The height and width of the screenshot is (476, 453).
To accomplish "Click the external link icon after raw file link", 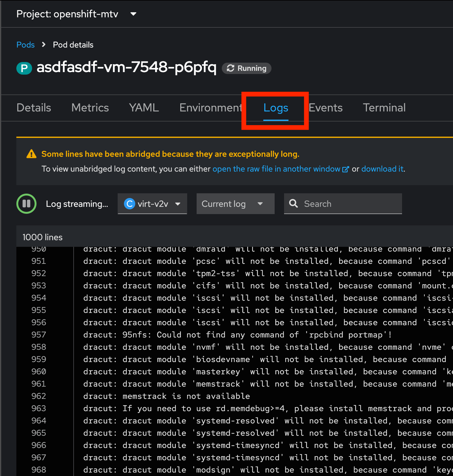I will (345, 169).
